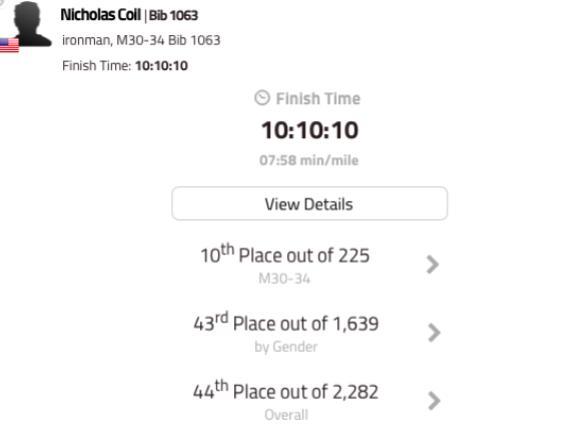Screen dimensions: 586x431
Task: Click the ironman, M30-34 Bib 1063 subtitle
Action: point(141,40)
